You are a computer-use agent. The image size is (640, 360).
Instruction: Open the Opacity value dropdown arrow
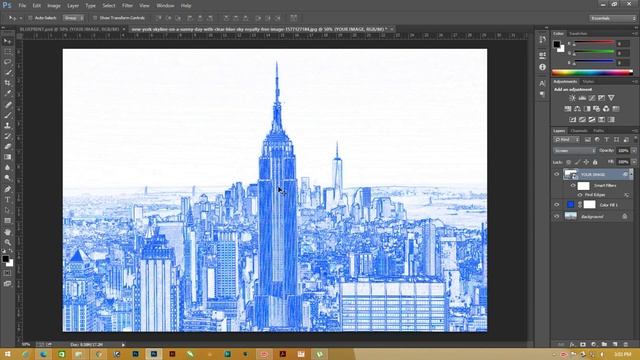point(634,151)
